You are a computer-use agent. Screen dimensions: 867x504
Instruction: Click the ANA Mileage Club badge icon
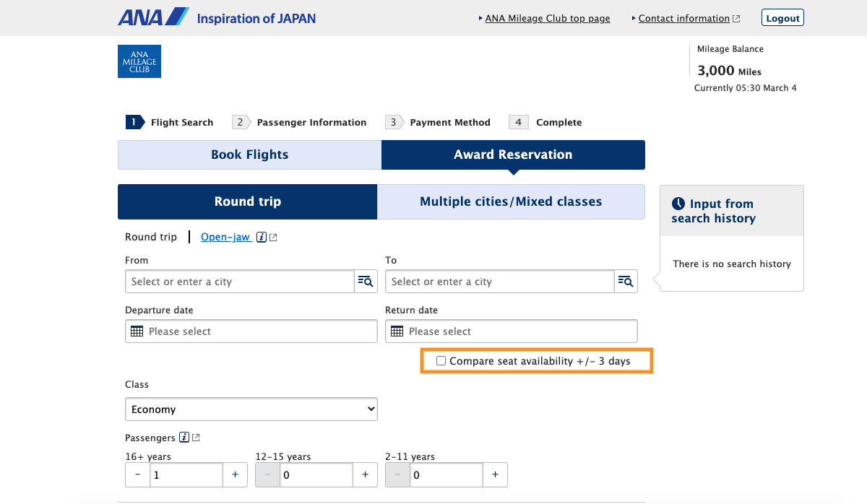click(139, 61)
